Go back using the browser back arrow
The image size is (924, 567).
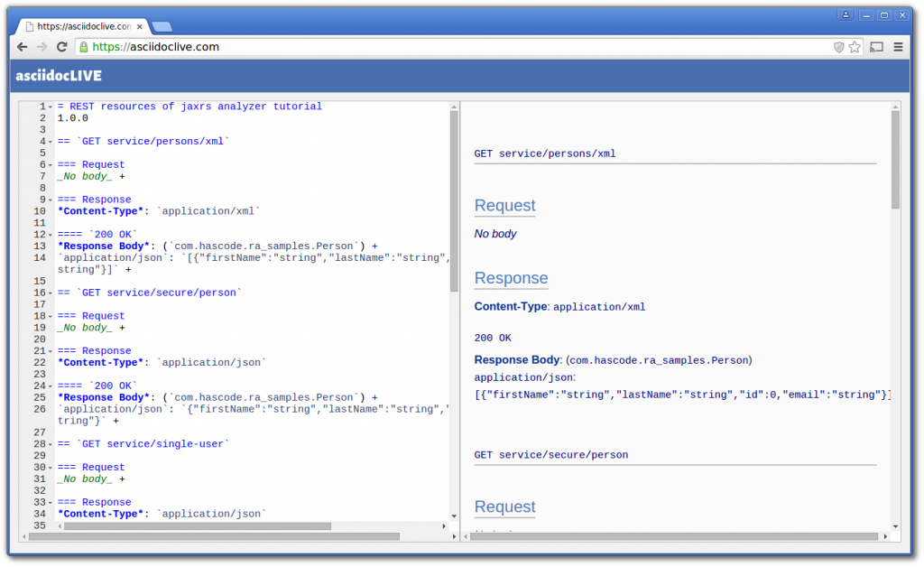pos(23,47)
